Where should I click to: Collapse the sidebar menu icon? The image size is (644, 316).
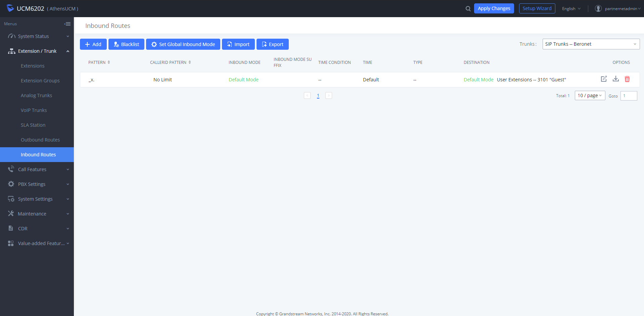(x=67, y=24)
